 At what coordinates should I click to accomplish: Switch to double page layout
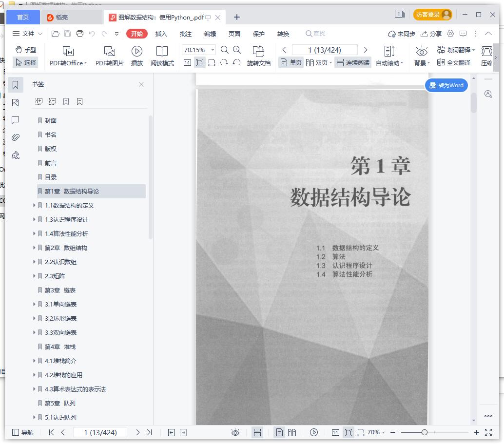point(319,62)
